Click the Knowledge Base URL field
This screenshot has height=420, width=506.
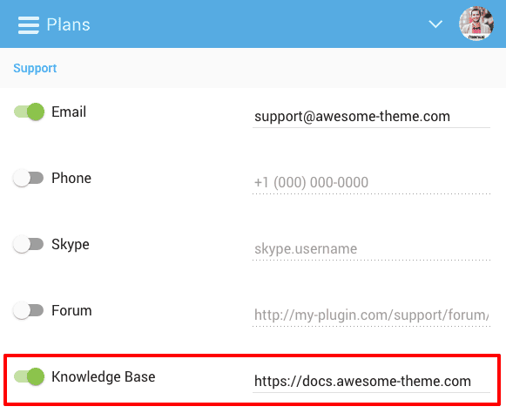point(371,382)
